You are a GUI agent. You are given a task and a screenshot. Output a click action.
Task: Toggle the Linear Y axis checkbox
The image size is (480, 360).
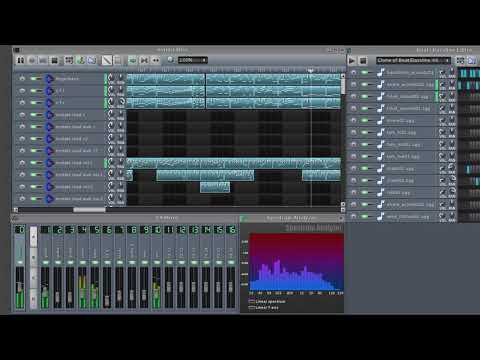pyautogui.click(x=252, y=307)
